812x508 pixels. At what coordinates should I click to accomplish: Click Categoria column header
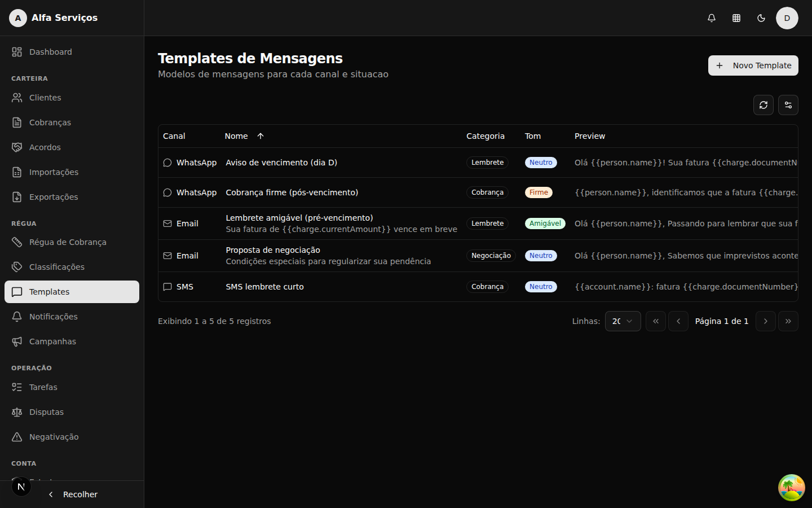tap(486, 136)
